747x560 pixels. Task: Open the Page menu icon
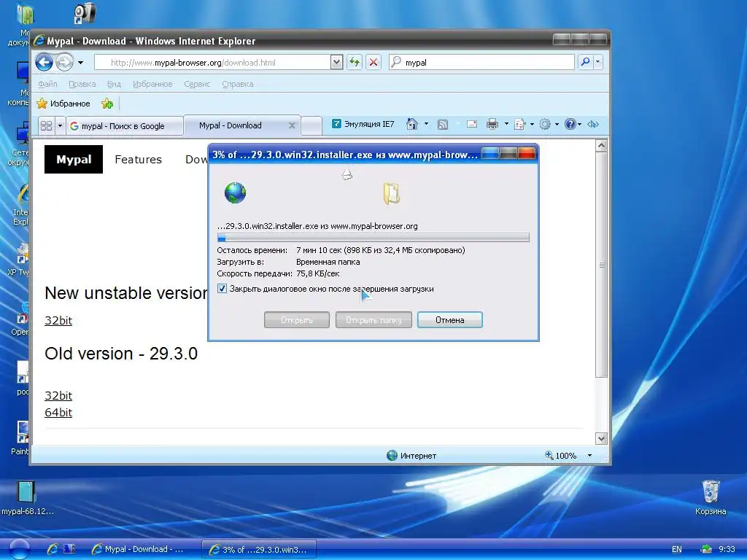click(519, 124)
